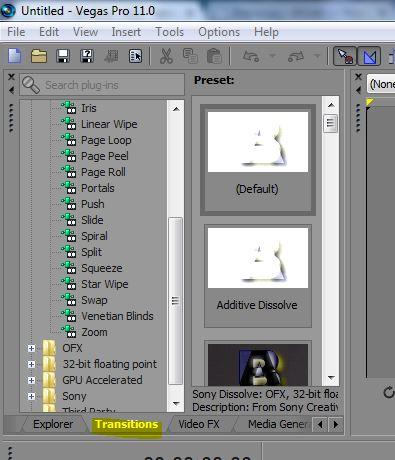Click the Paste clipboard icon
This screenshot has width=395, height=460.
coord(214,56)
